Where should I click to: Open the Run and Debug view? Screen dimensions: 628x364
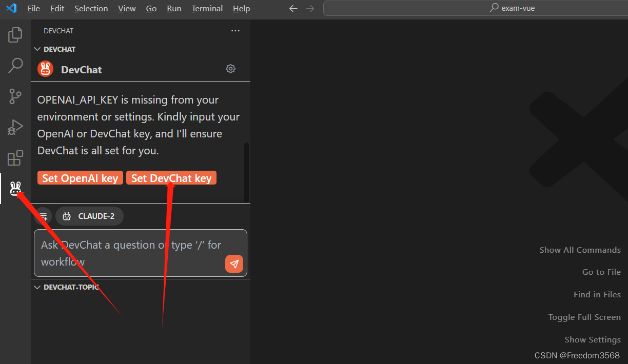[x=15, y=127]
